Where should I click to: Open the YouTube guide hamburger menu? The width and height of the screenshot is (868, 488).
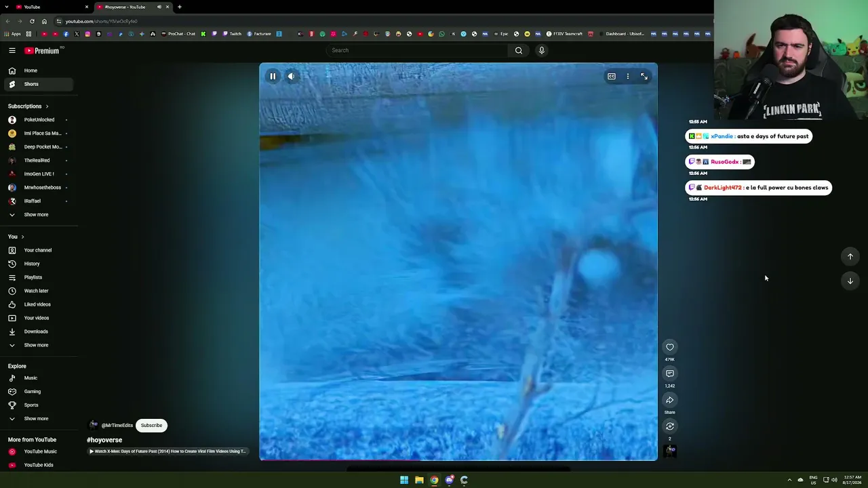pyautogui.click(x=12, y=50)
